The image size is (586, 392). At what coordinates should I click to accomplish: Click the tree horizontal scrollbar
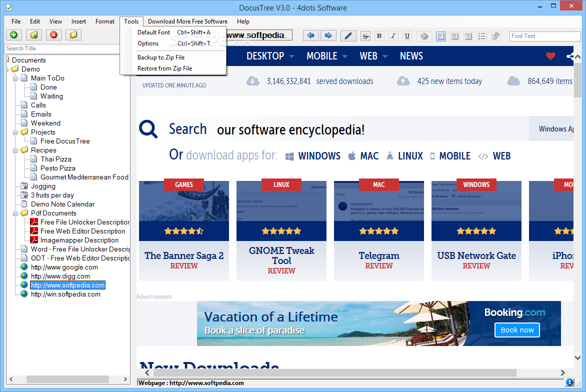67,379
